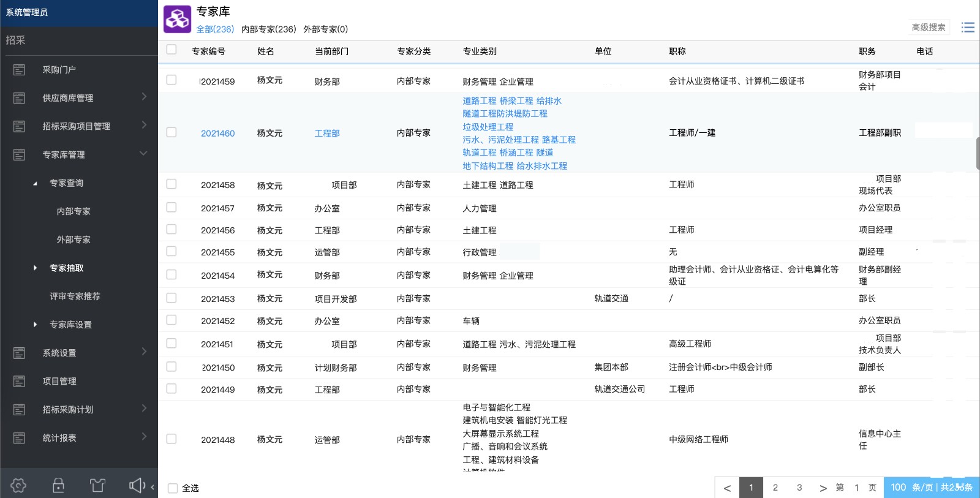
Task: Click the lock icon in bottom bar
Action: [58, 485]
